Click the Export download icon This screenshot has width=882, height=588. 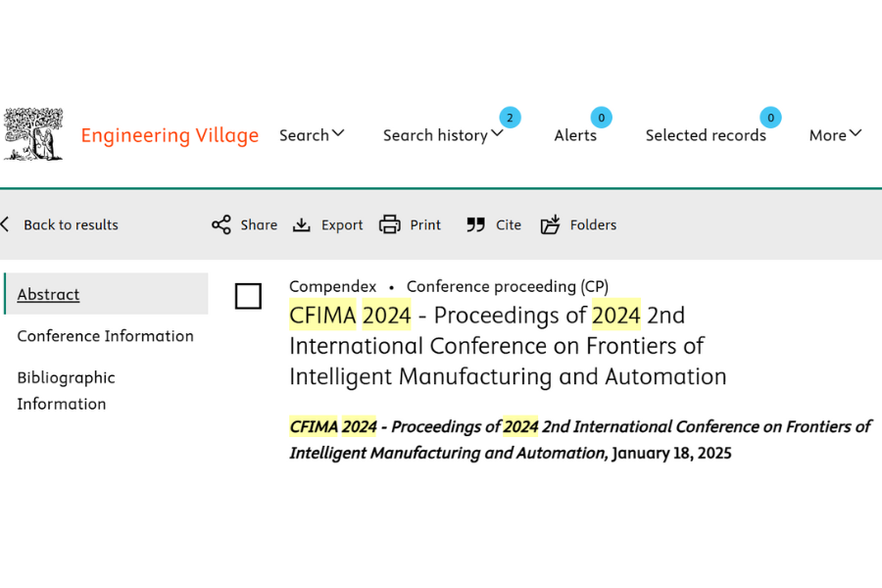coord(302,225)
